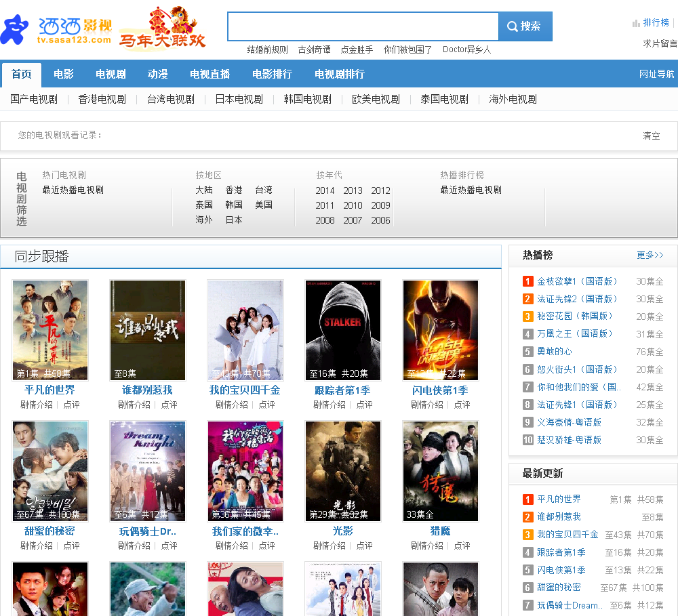Go to the 电视剧排行 tab
This screenshot has width=678, height=616.
(340, 75)
